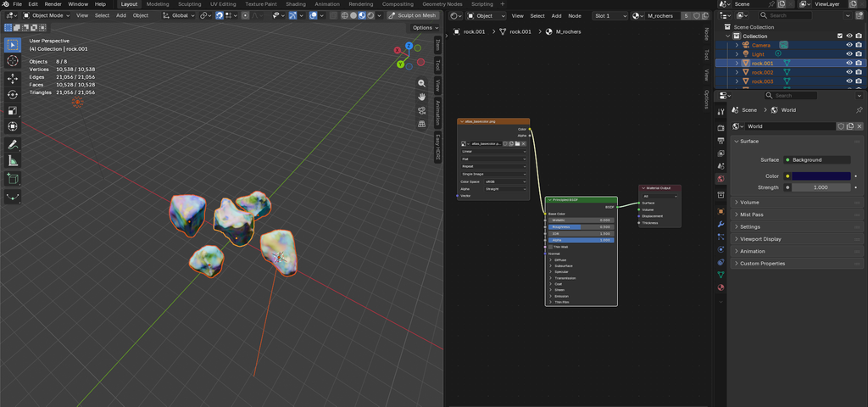Open the Render properties tab

[x=721, y=127]
